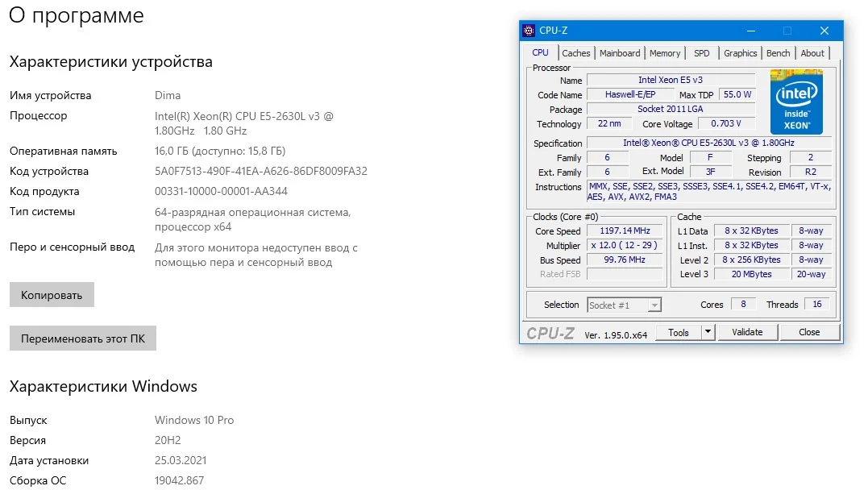Image resolution: width=868 pixels, height=490 pixels.
Task: Click the Validate button
Action: (x=747, y=332)
